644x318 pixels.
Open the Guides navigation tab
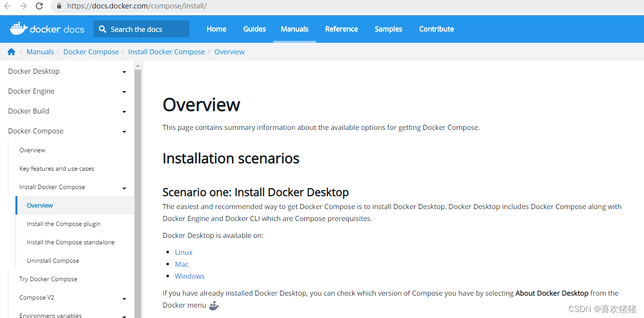254,29
